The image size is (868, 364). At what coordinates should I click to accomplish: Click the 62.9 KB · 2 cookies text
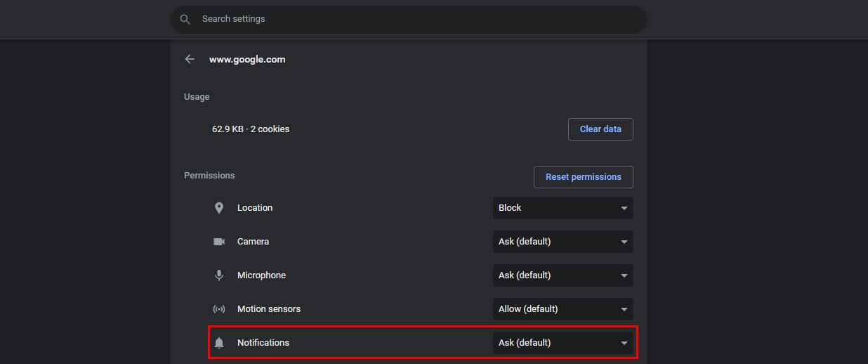[x=251, y=129]
